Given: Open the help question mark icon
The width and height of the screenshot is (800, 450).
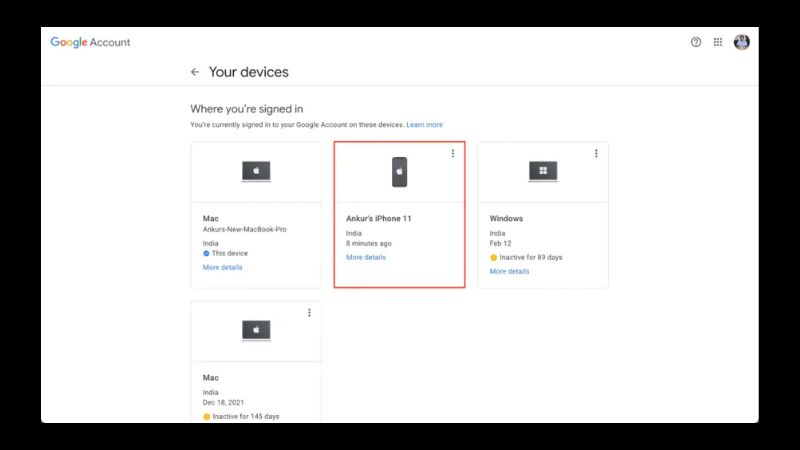Looking at the screenshot, I should click(696, 42).
